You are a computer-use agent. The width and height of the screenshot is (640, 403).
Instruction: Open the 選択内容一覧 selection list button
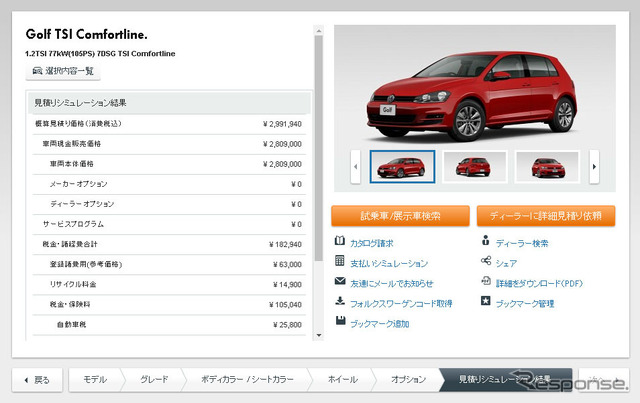(x=63, y=71)
